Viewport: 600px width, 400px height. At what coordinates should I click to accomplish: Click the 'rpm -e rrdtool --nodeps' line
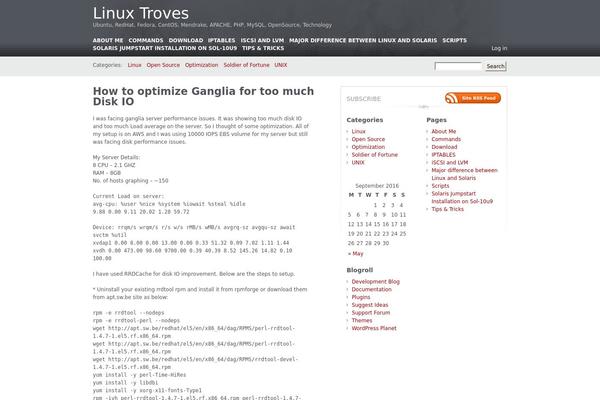(x=128, y=313)
